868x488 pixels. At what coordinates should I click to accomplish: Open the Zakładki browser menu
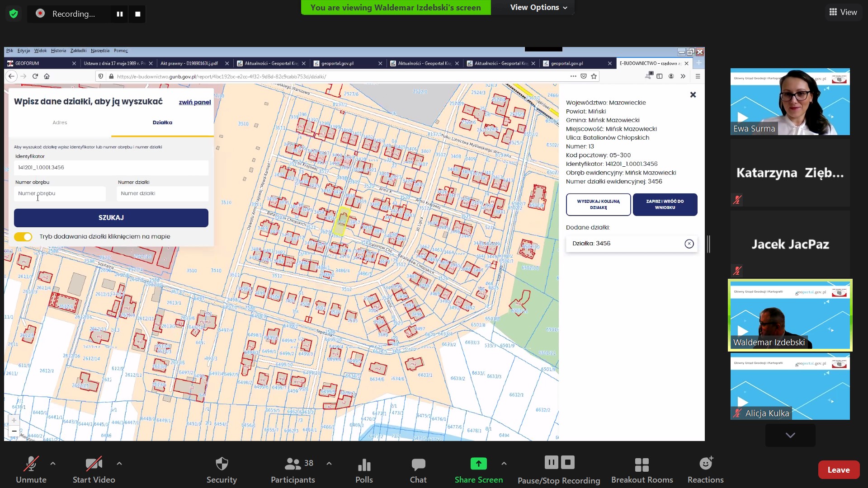click(78, 51)
